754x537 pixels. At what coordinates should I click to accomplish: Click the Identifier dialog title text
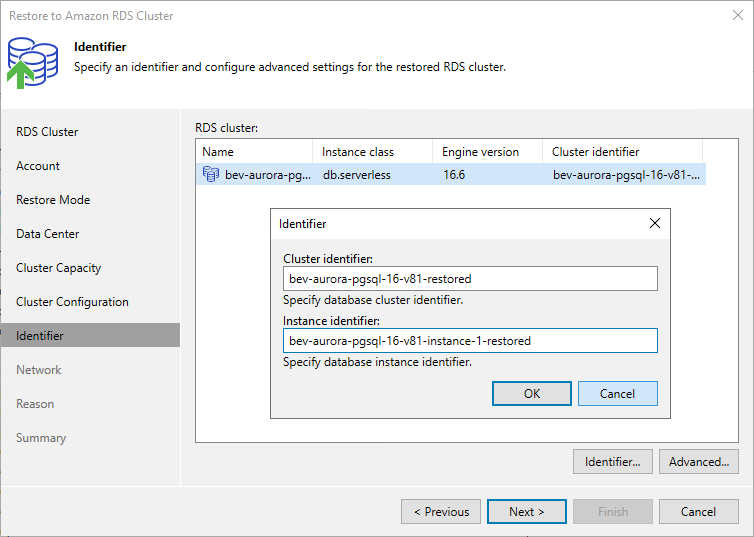pos(302,224)
